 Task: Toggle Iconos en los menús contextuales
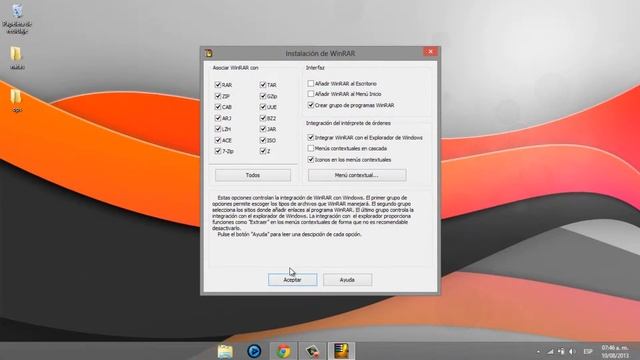click(311, 160)
